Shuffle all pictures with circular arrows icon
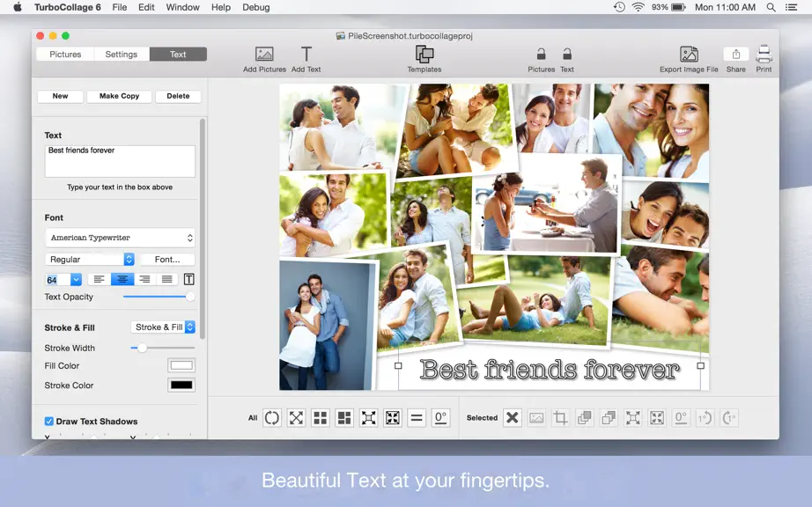The image size is (812, 507). [x=272, y=417]
